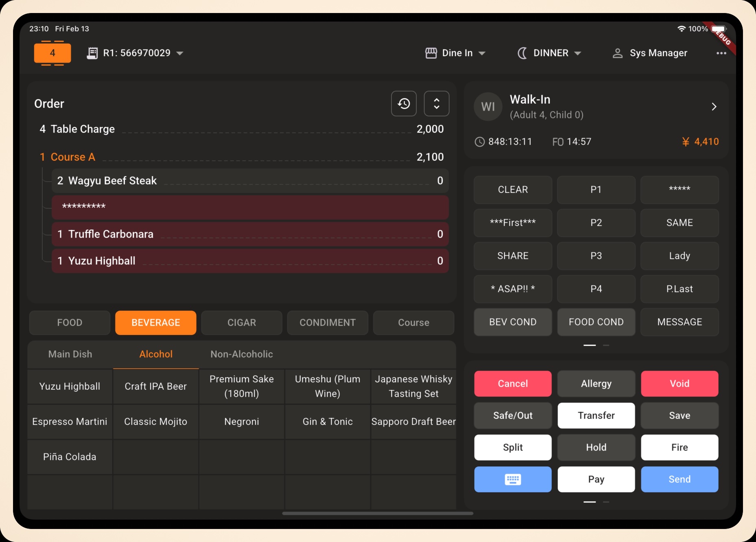Click the reorder arrows icon beside order history

(436, 104)
